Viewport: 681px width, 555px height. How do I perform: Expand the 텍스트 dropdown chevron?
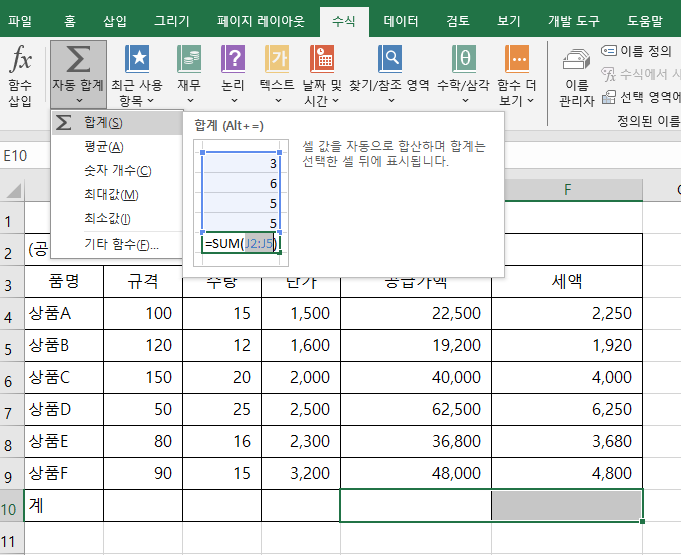[278, 101]
